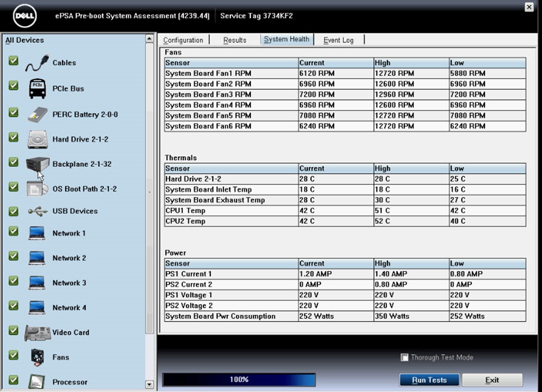Select the Network 1 laptop icon
This screenshot has height=392, width=542.
point(37,233)
